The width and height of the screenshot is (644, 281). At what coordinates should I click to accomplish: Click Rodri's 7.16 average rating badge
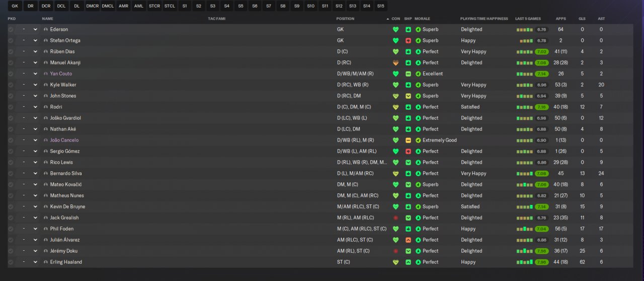(x=541, y=107)
